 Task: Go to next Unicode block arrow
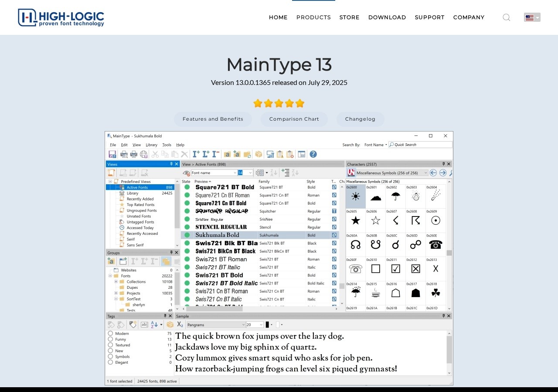pos(443,173)
